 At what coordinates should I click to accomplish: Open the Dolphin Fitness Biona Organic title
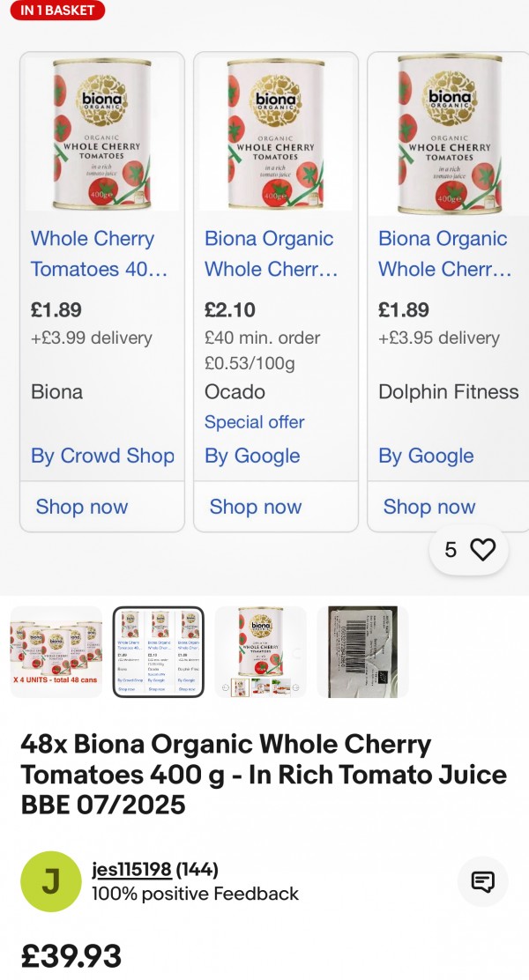point(444,254)
